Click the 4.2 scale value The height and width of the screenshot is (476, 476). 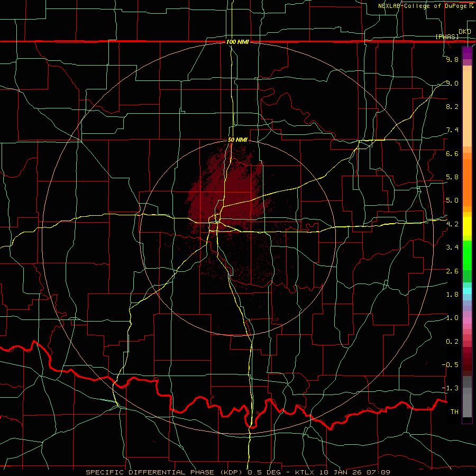click(452, 224)
